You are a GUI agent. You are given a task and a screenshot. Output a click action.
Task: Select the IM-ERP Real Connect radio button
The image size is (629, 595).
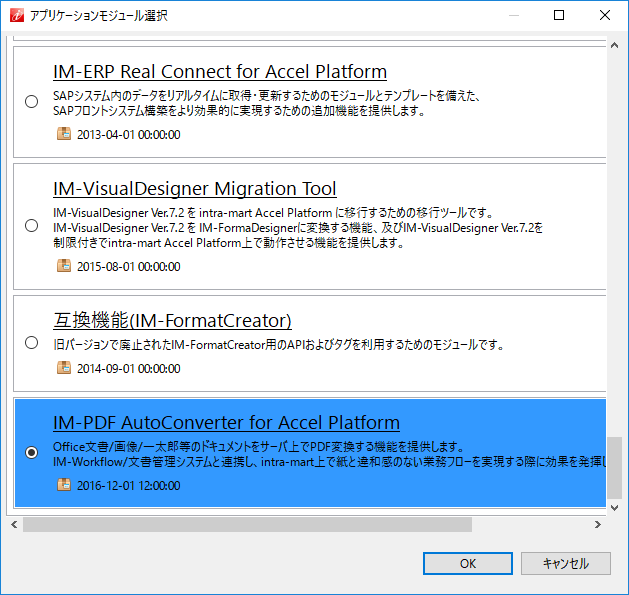pos(31,102)
